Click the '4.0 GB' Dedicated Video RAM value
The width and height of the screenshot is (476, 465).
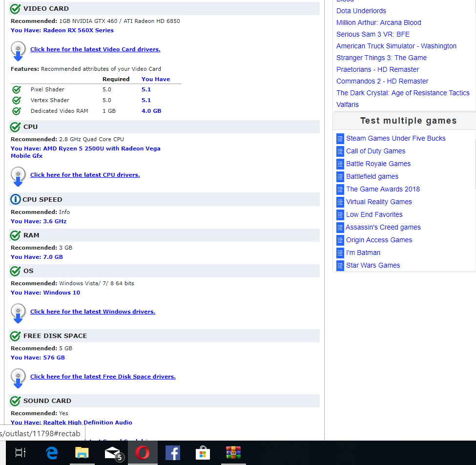[x=151, y=111]
